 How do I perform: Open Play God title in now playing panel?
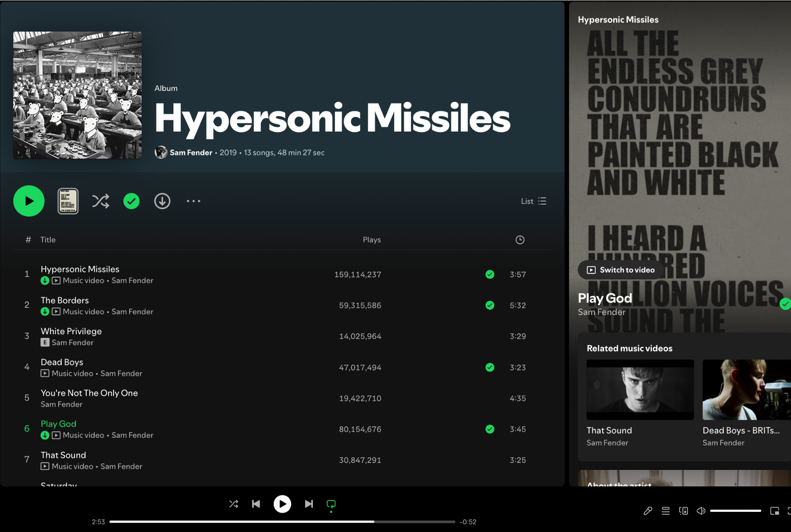click(x=605, y=298)
